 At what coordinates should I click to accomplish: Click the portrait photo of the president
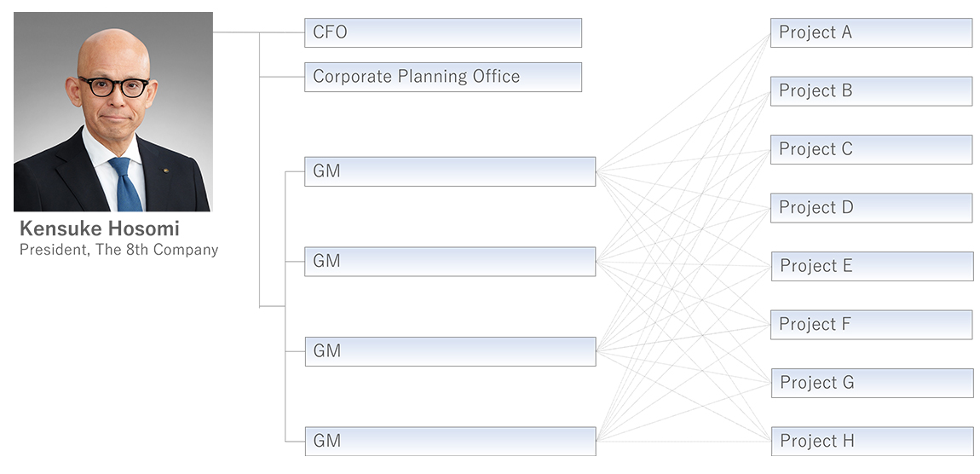tap(112, 111)
